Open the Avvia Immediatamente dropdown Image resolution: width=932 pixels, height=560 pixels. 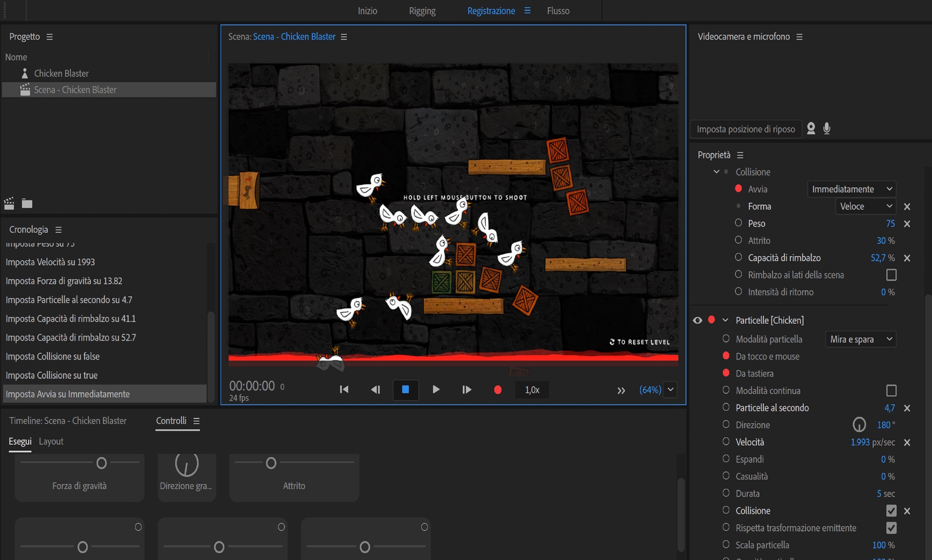click(851, 189)
